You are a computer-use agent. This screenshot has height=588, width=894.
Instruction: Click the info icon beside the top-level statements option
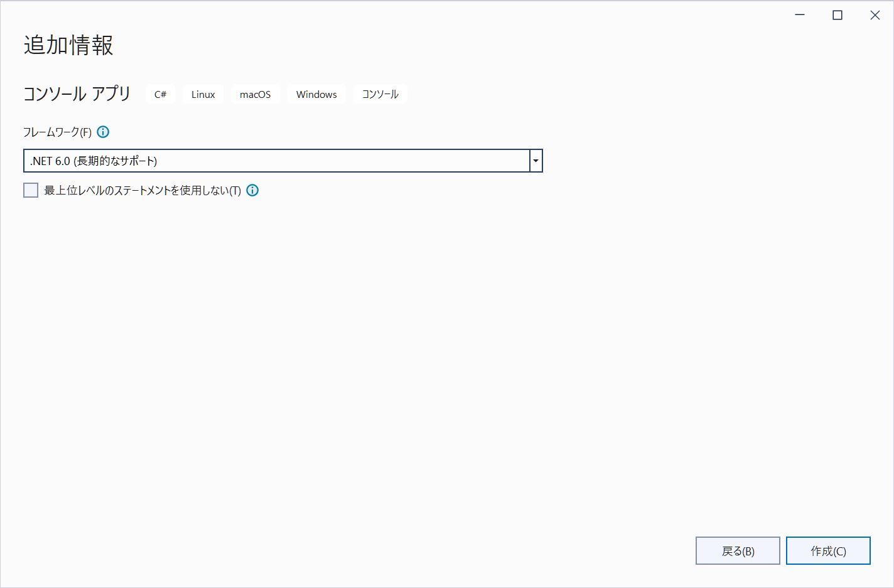coord(252,190)
